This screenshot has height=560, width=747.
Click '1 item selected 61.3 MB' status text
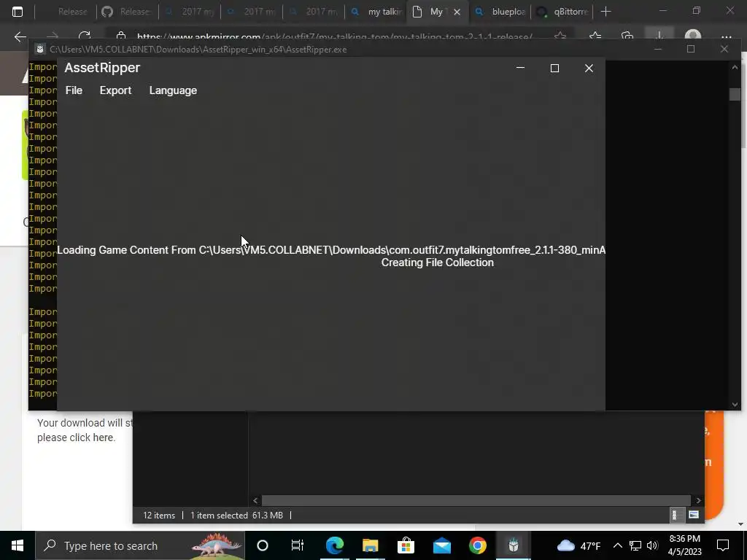click(236, 516)
